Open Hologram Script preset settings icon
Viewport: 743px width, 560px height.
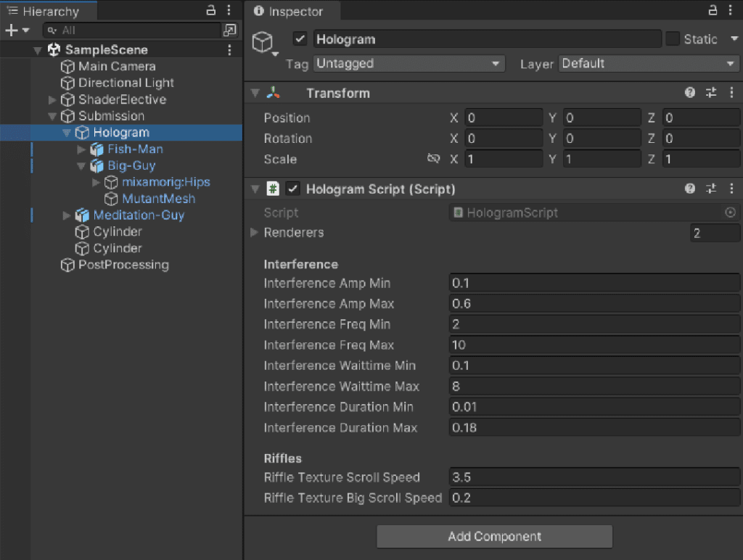point(711,189)
